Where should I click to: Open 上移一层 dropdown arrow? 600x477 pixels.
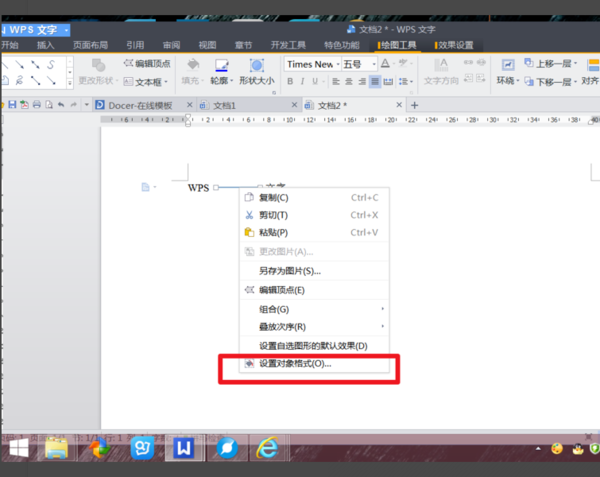(x=575, y=63)
